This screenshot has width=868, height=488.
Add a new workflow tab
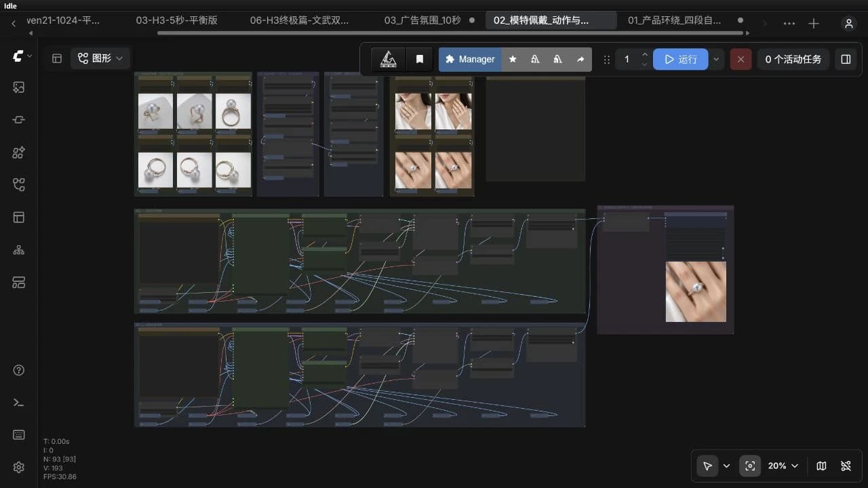[x=814, y=23]
